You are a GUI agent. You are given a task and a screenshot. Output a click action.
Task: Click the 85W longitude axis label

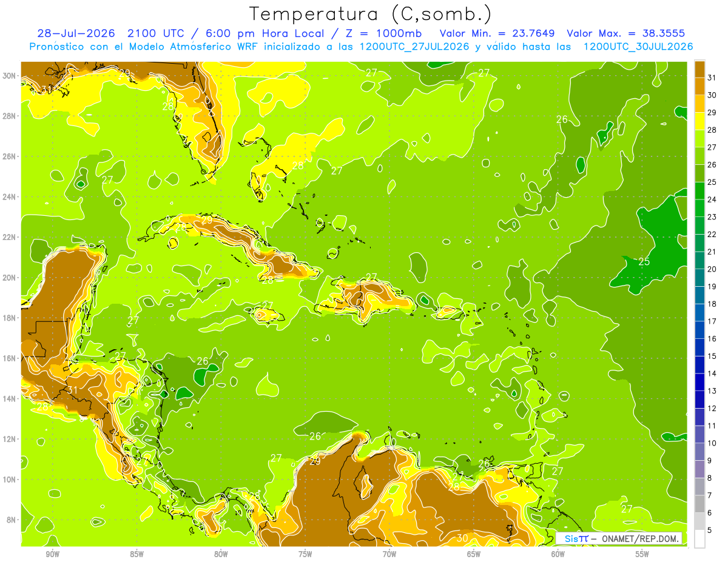(x=136, y=554)
